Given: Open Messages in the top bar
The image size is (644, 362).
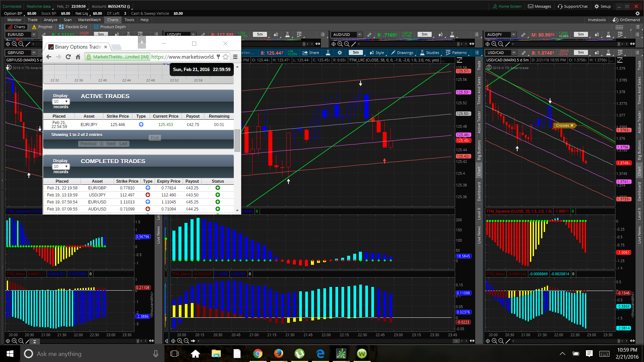Looking at the screenshot, I should click(x=539, y=6).
